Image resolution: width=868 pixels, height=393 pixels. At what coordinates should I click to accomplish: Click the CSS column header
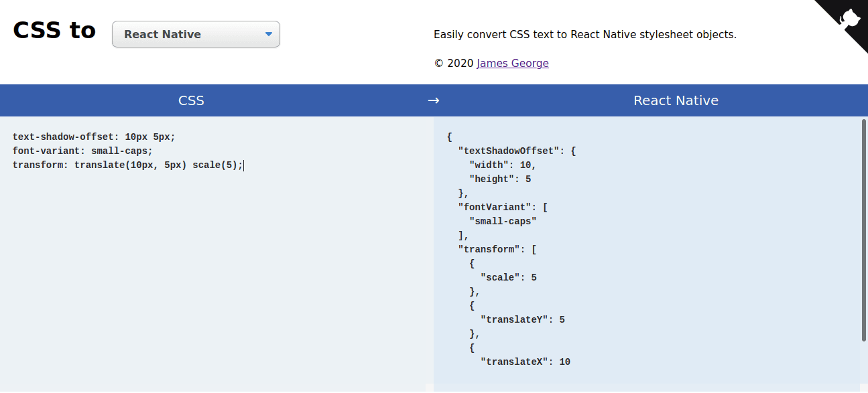(191, 100)
